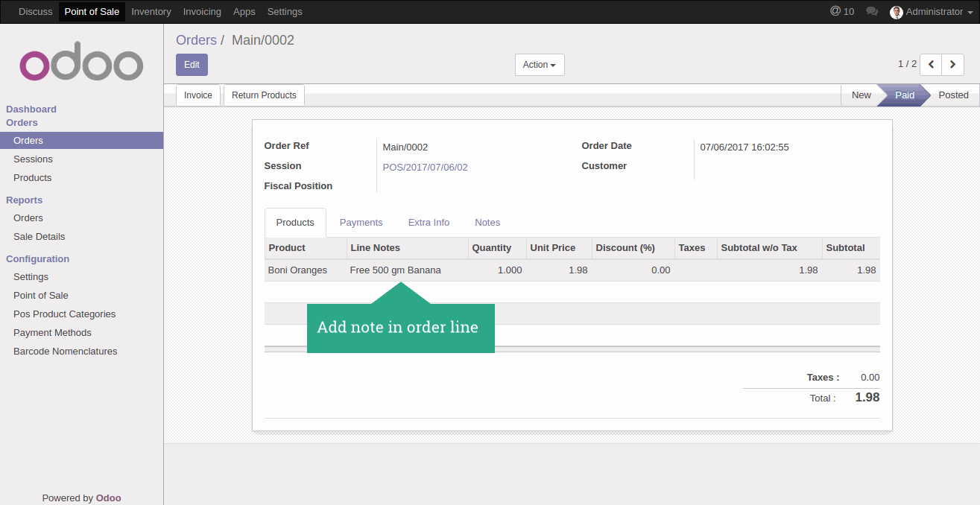Click the Line Notes column header
Viewport: 980px width, 505px height.
(x=408, y=248)
